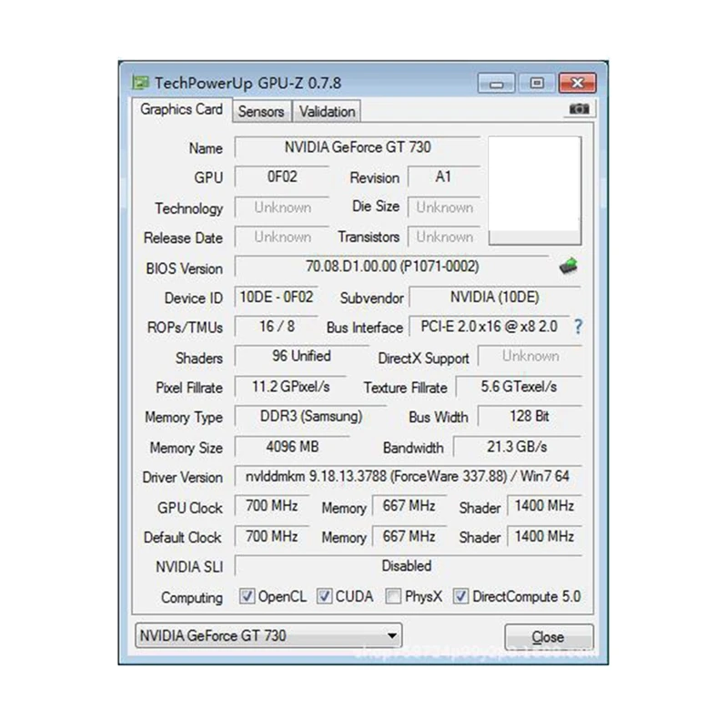728x728 pixels.
Task: Click Memory Size 4096 MB field
Action: 292,447
